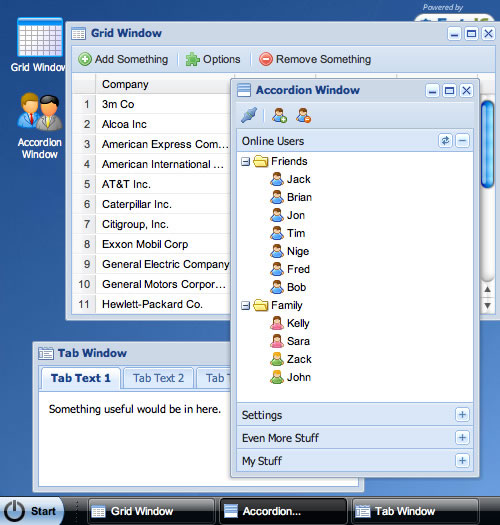Click the connect plug icon in Accordion toolbar
500x525 pixels.
249,115
